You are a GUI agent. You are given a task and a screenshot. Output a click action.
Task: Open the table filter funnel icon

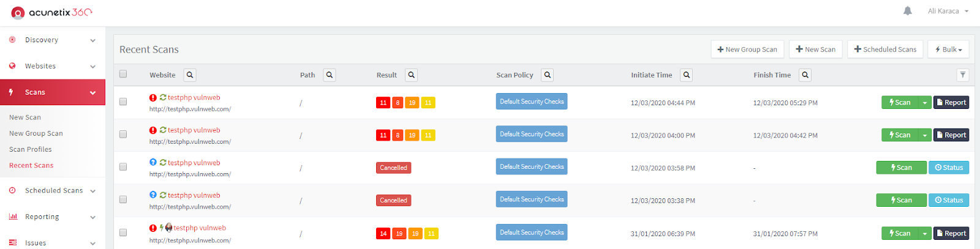tap(963, 75)
